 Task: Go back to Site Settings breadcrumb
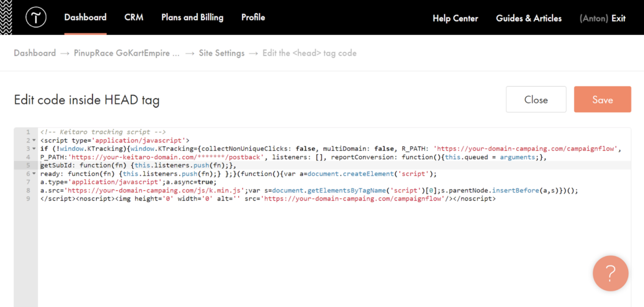pos(222,53)
